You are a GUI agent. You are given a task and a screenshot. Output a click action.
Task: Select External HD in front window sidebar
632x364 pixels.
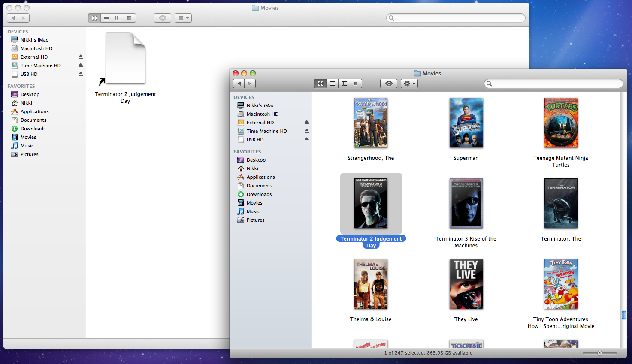pos(260,123)
